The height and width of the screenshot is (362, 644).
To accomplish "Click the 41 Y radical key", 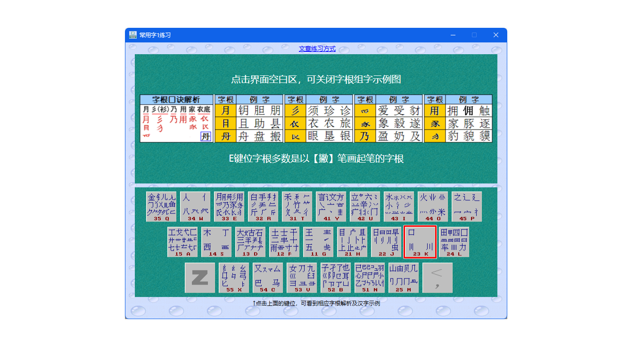I will point(331,206).
